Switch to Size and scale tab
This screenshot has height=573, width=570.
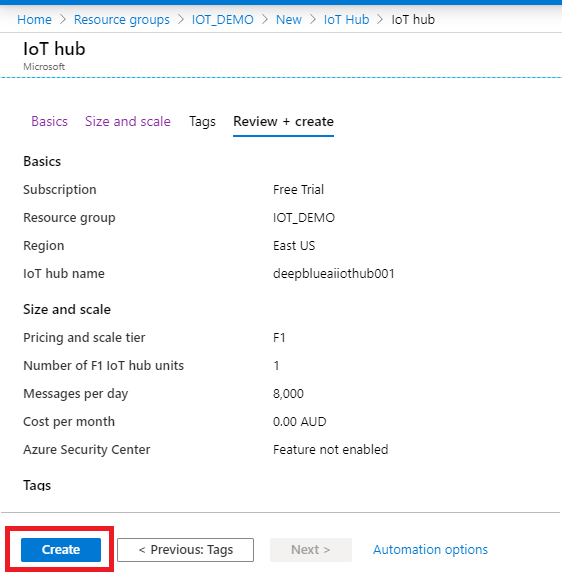(x=128, y=121)
